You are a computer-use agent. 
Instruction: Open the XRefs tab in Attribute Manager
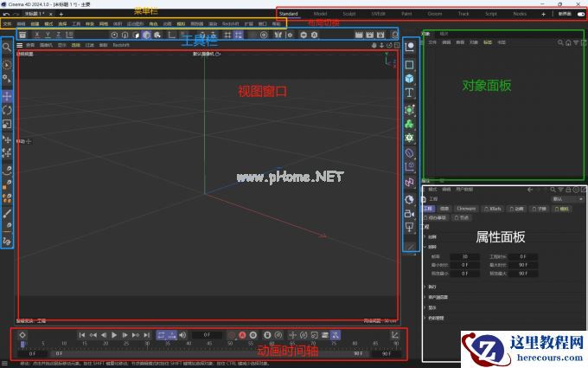coord(493,209)
